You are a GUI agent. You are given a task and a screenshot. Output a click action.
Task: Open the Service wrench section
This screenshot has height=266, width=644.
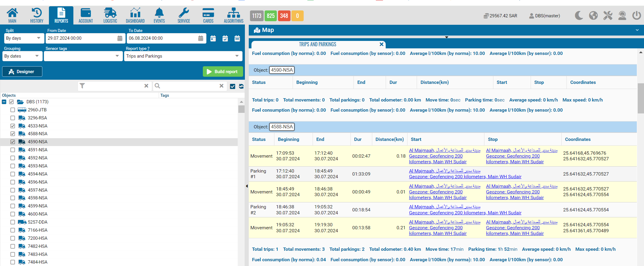[x=183, y=15]
